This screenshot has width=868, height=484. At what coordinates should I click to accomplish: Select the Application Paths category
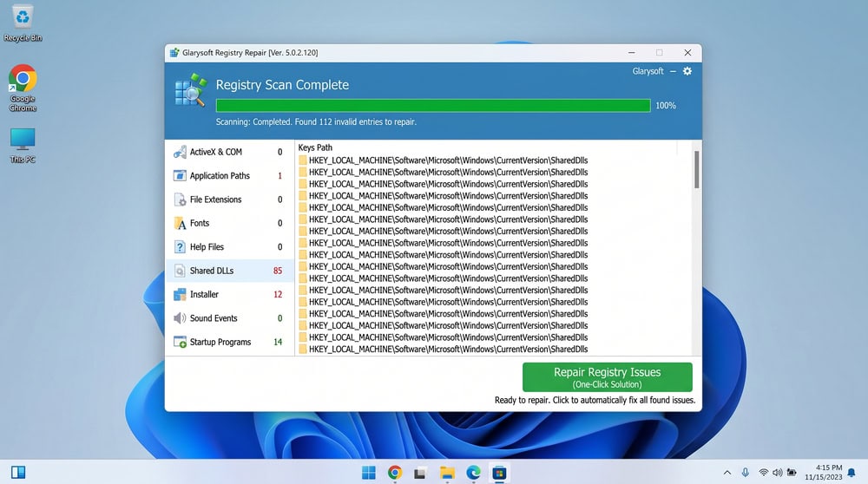coord(229,176)
